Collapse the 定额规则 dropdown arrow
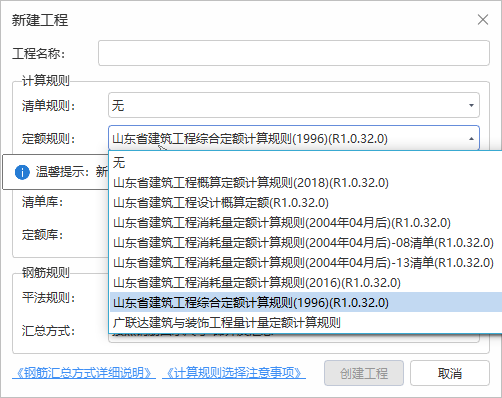502x398 pixels. pos(471,138)
